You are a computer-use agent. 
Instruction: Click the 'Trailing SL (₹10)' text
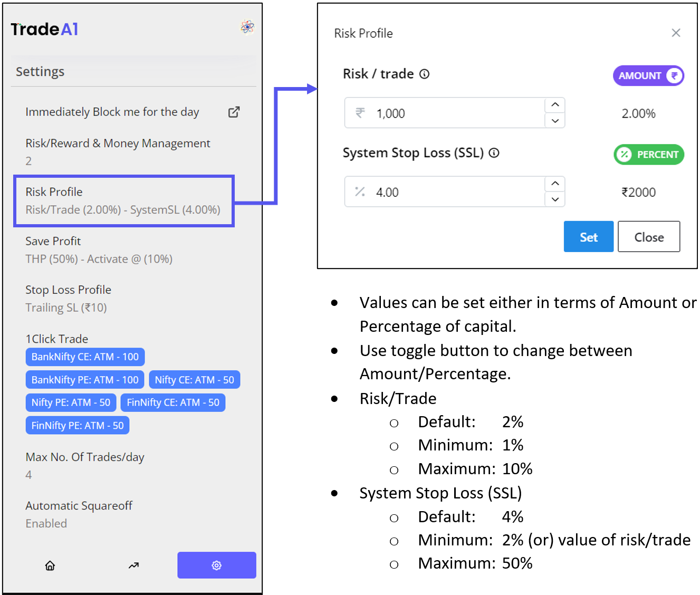coord(66,308)
